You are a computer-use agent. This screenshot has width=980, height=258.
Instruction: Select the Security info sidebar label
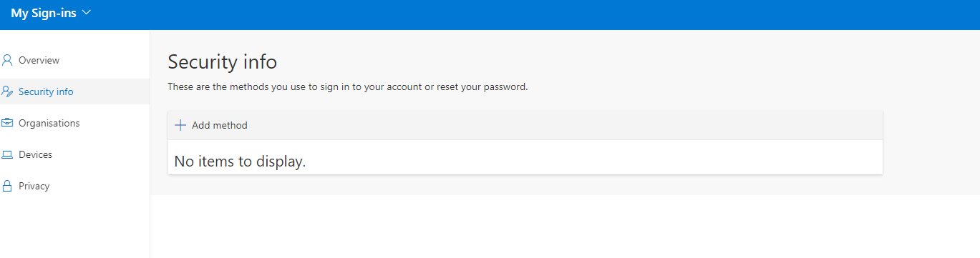(46, 91)
